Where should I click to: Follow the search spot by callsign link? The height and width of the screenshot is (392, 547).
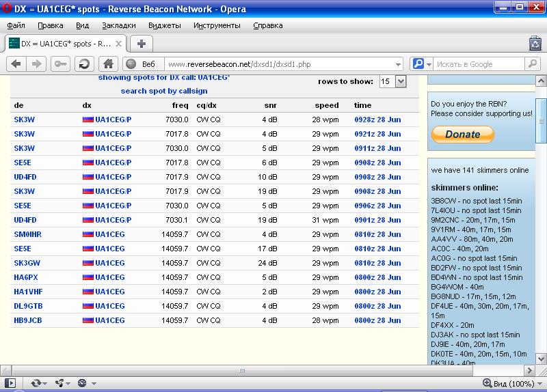click(x=164, y=91)
